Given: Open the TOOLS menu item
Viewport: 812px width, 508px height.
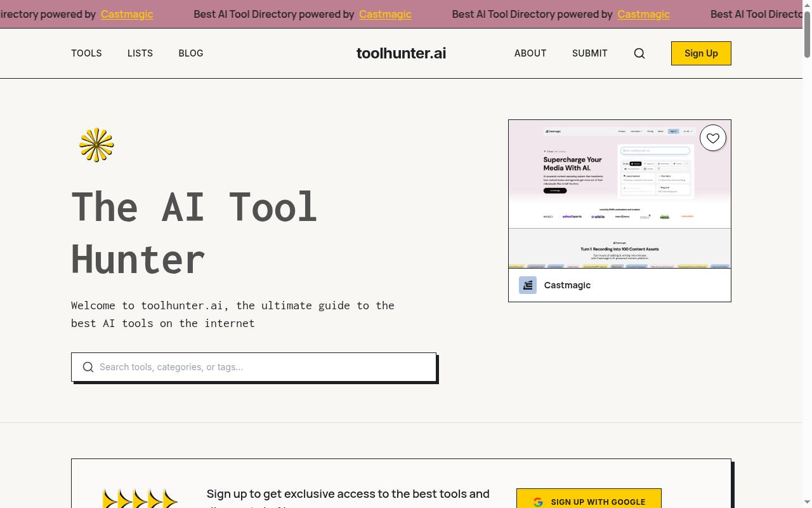Looking at the screenshot, I should 86,53.
